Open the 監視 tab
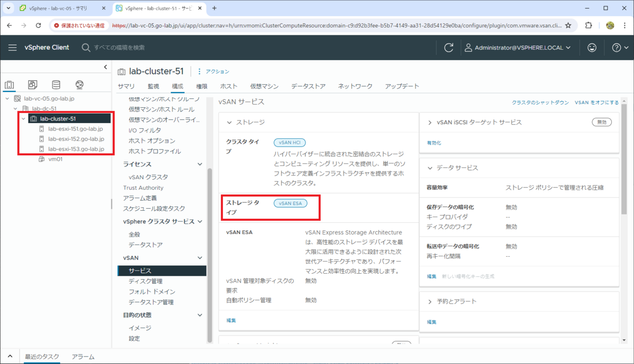 tap(153, 86)
